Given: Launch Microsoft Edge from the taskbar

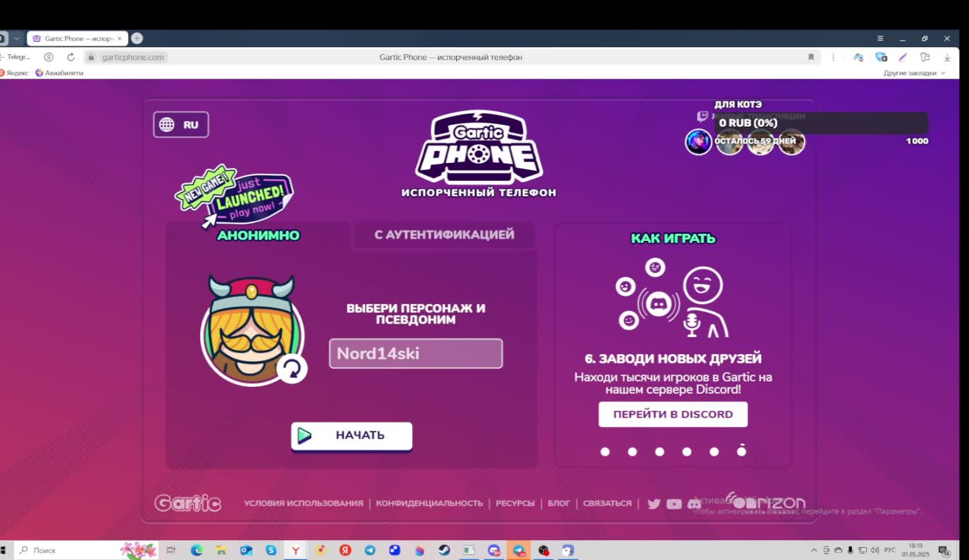Looking at the screenshot, I should pyautogui.click(x=196, y=550).
